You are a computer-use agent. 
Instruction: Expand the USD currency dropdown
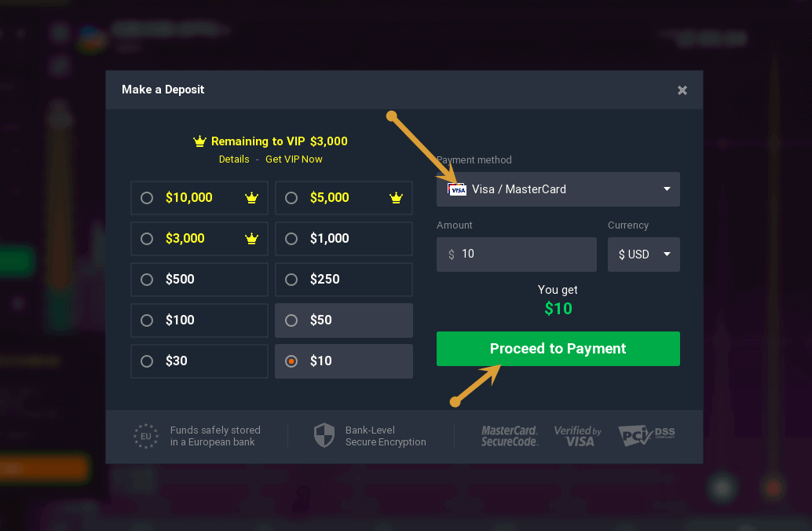tap(644, 255)
